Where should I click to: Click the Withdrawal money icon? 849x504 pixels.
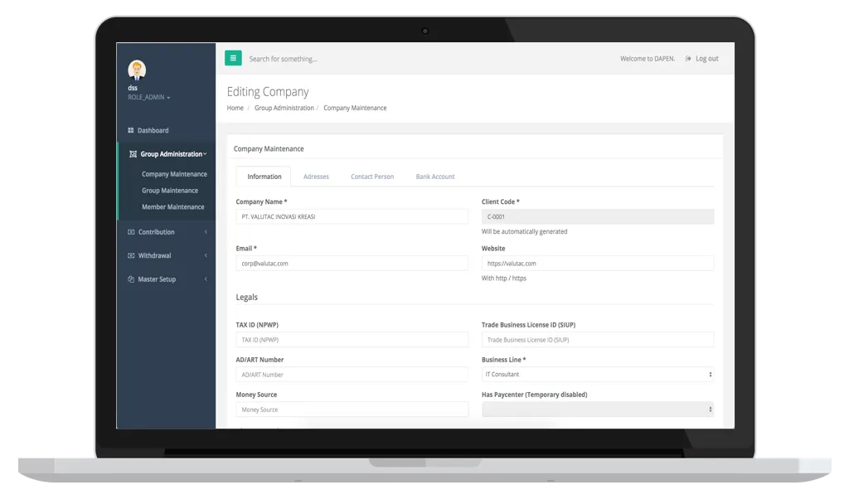[x=131, y=255]
